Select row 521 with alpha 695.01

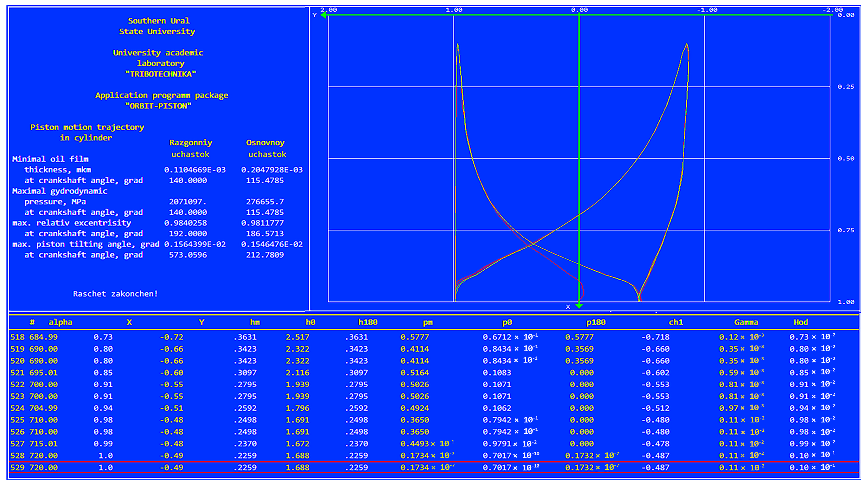pyautogui.click(x=434, y=372)
